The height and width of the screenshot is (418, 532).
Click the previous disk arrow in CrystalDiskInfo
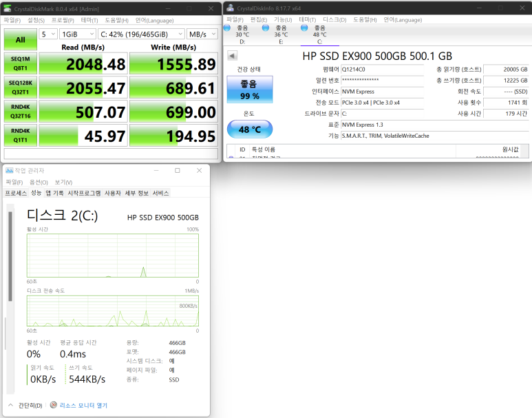tap(233, 56)
